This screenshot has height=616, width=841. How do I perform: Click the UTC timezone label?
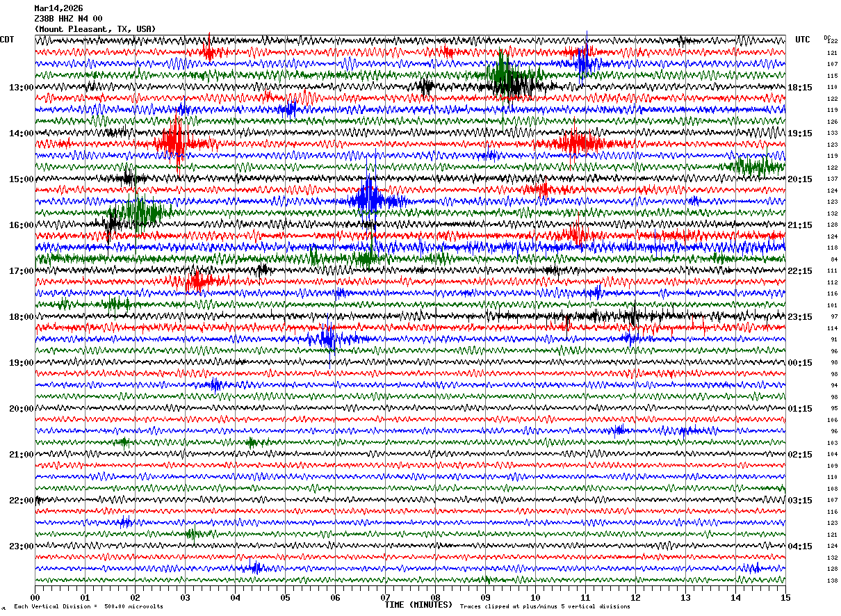coord(803,40)
